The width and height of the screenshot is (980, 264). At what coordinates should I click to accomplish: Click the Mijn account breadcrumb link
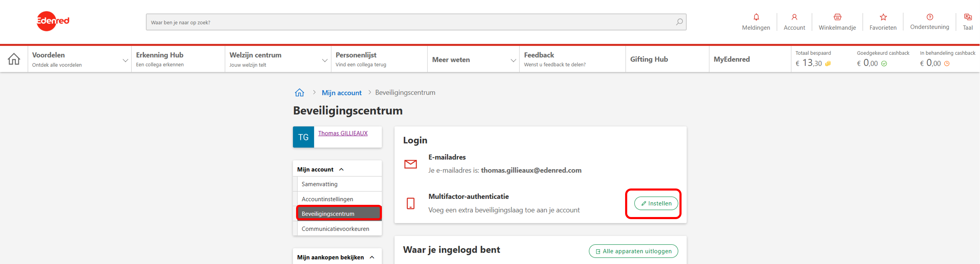pos(341,93)
